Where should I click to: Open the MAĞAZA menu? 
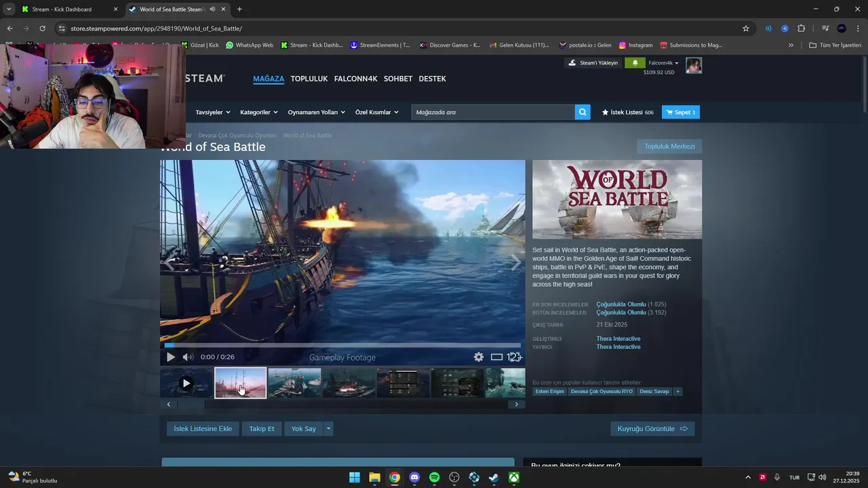pos(269,79)
